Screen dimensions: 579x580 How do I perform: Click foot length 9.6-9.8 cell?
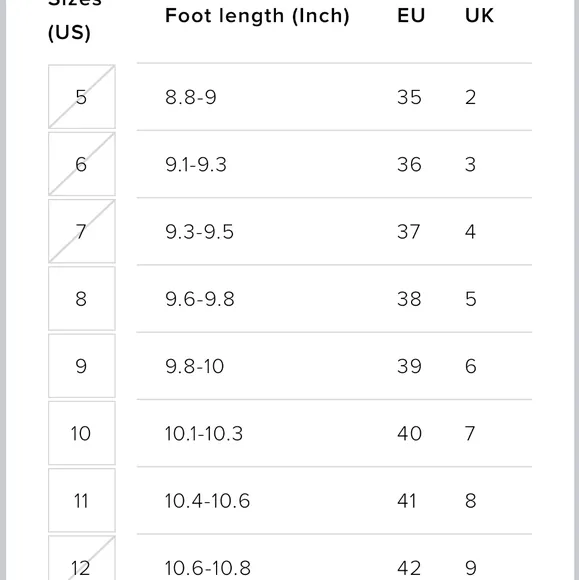[200, 299]
